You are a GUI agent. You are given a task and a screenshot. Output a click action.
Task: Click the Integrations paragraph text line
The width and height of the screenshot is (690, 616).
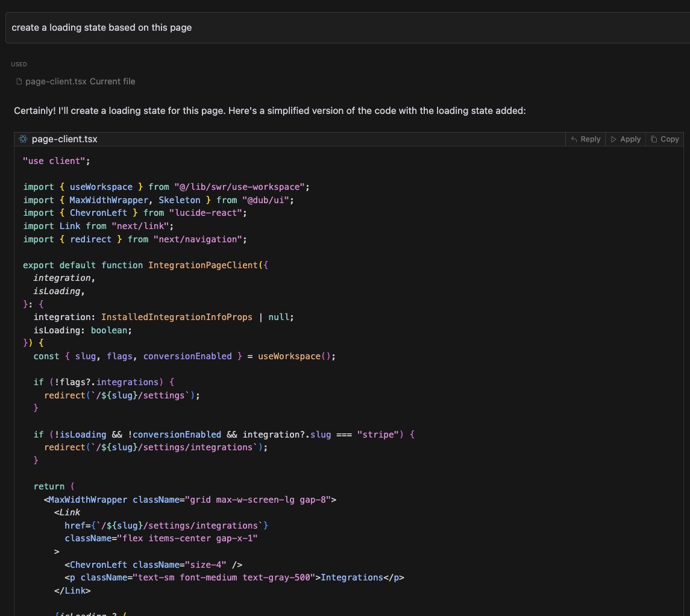(234, 577)
